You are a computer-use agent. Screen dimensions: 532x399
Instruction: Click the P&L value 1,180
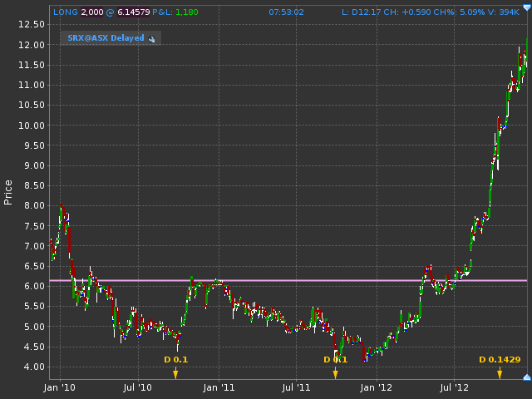[x=187, y=12]
